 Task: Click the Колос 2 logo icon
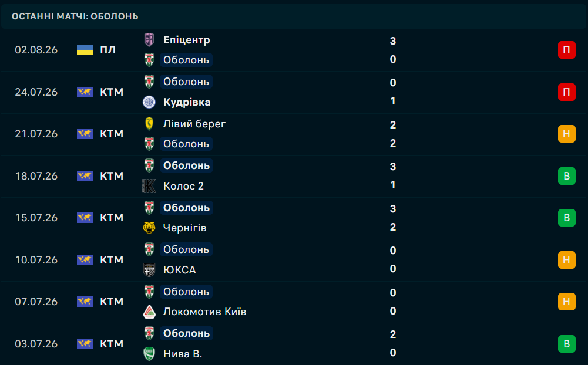[x=149, y=186]
